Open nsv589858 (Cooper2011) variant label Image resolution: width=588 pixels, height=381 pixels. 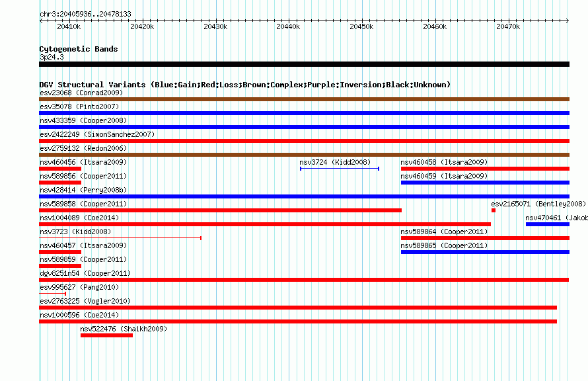[x=83, y=204]
